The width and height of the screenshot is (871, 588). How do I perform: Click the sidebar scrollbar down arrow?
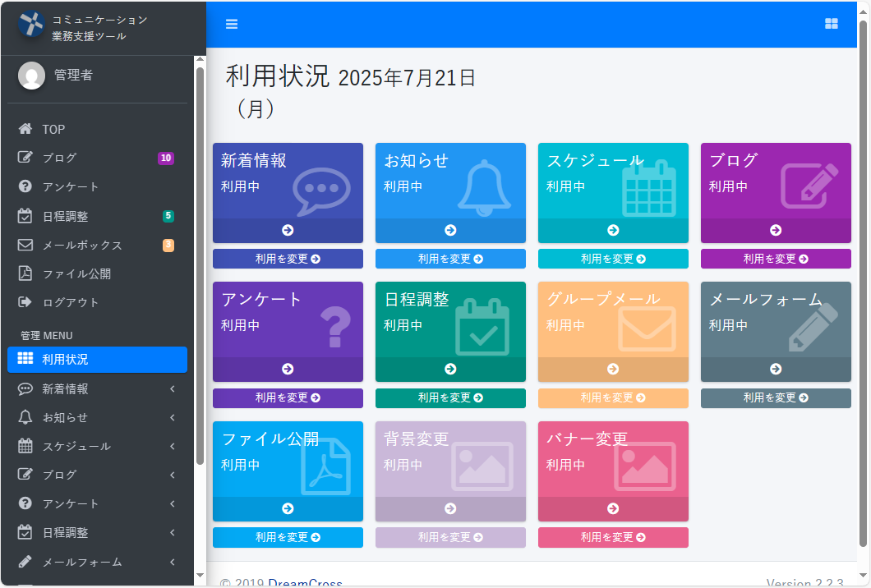tap(200, 576)
